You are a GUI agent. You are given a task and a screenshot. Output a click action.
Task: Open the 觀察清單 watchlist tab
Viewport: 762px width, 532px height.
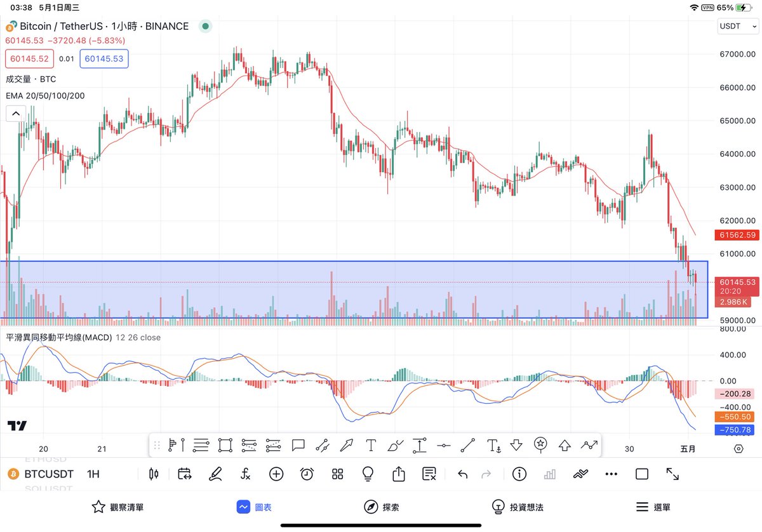coord(117,507)
